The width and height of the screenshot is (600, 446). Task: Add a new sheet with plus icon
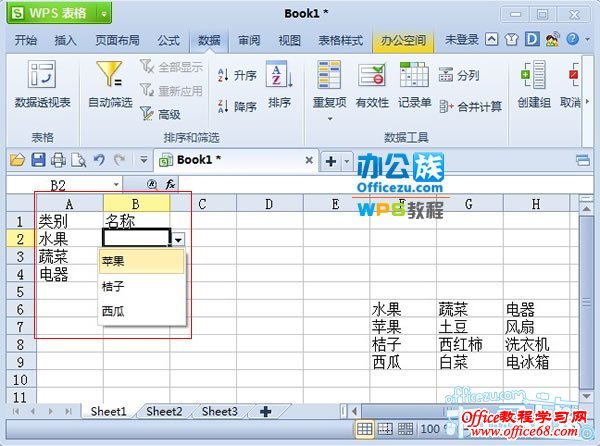click(x=265, y=412)
